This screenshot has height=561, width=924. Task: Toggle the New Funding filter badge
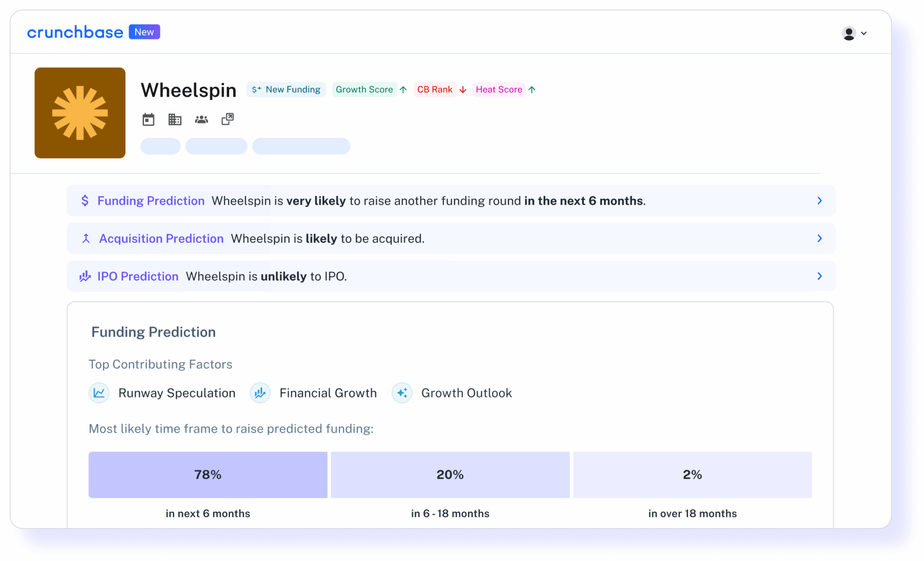coord(286,89)
